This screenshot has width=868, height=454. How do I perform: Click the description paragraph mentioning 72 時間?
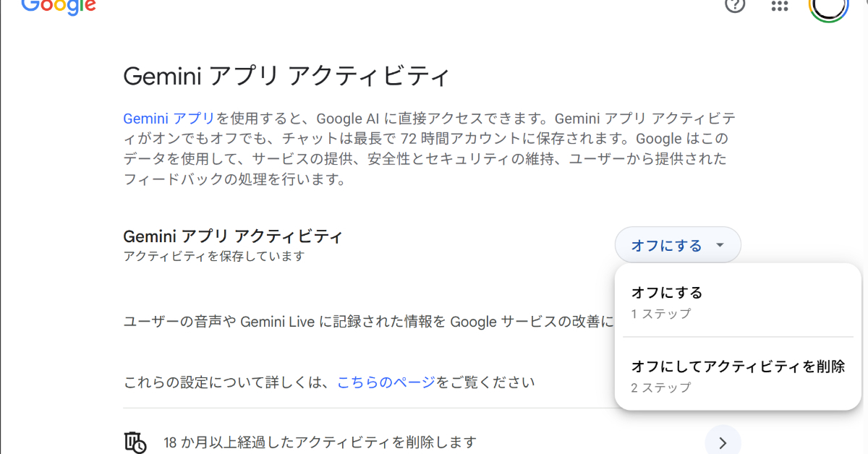tap(427, 139)
